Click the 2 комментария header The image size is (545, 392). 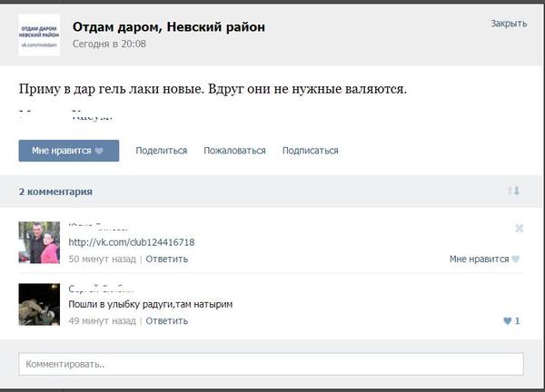[x=55, y=191]
